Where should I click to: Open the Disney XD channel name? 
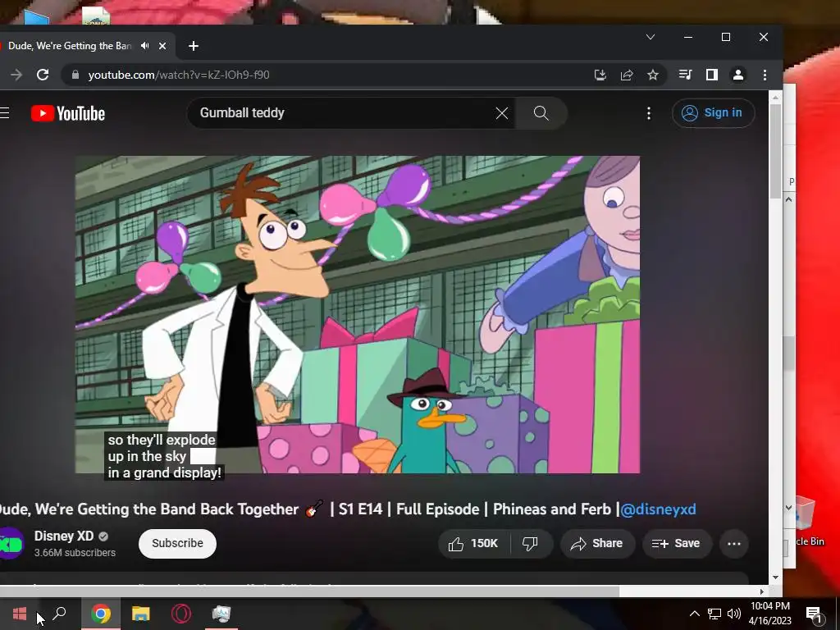[x=64, y=536]
